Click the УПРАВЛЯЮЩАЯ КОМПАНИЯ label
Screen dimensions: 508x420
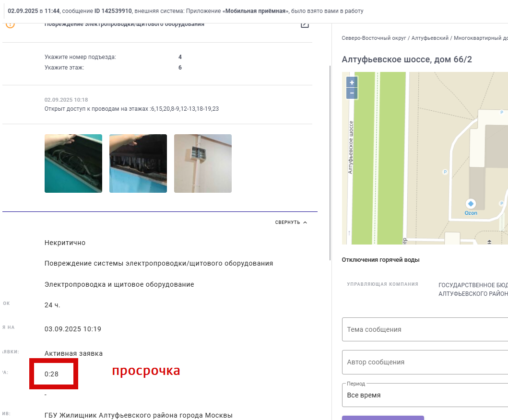tap(383, 284)
